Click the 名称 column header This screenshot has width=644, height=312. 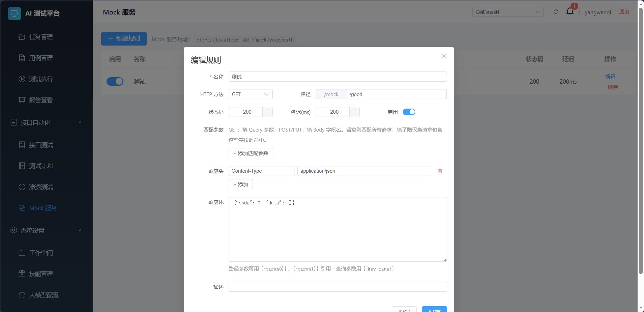coord(140,59)
